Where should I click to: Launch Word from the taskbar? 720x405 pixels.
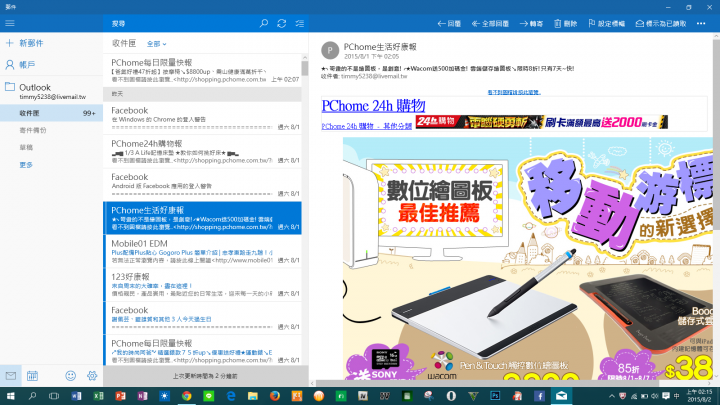(x=76, y=396)
